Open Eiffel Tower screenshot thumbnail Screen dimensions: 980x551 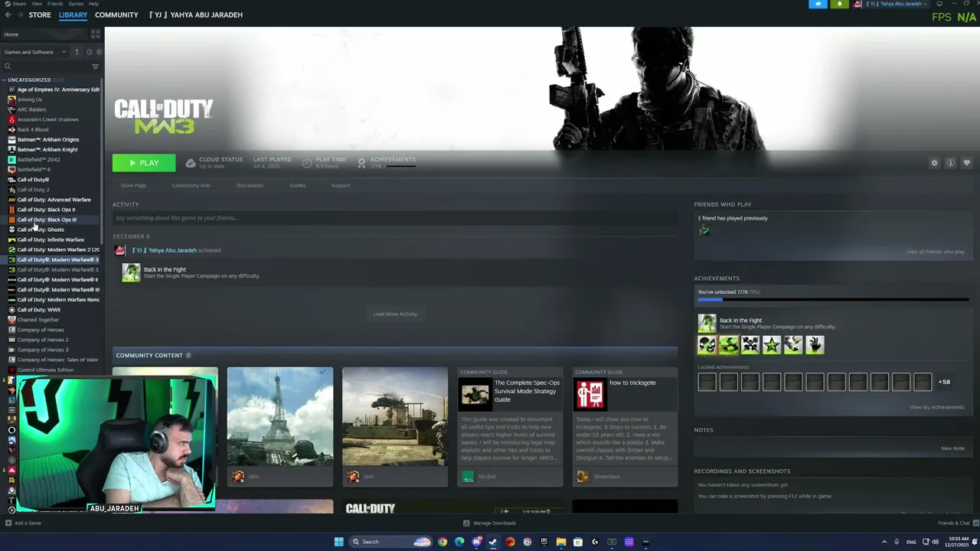click(x=280, y=417)
